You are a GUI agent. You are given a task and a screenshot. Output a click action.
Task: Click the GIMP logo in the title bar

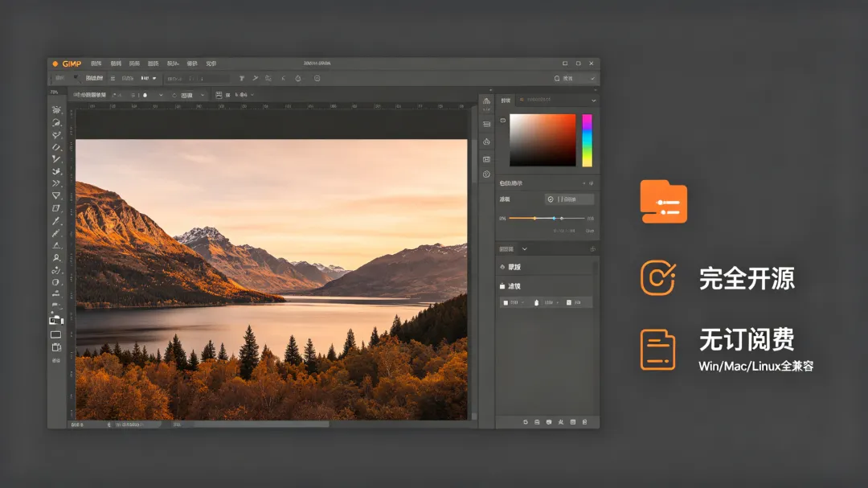68,64
